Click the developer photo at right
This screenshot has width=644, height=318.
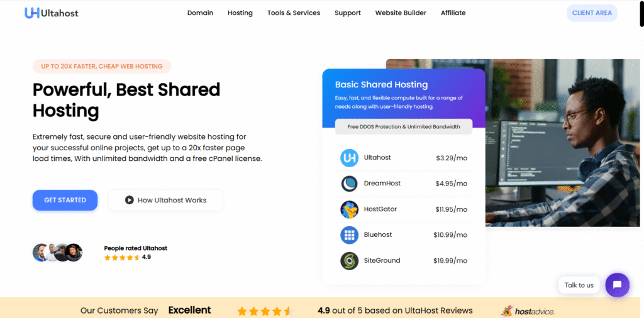562,143
